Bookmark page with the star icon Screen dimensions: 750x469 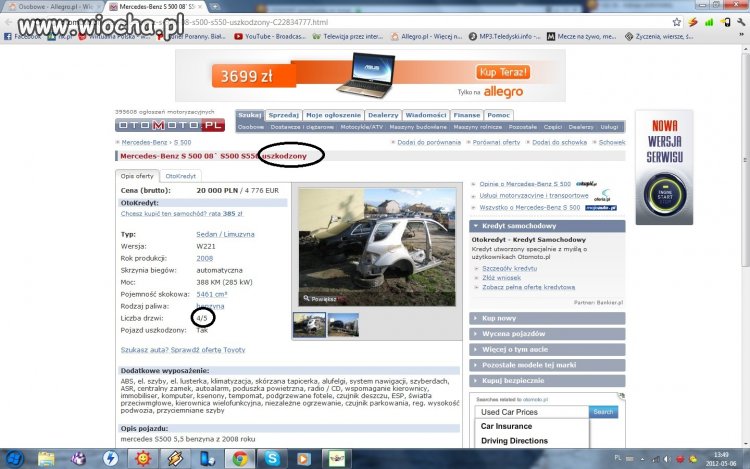pyautogui.click(x=676, y=22)
